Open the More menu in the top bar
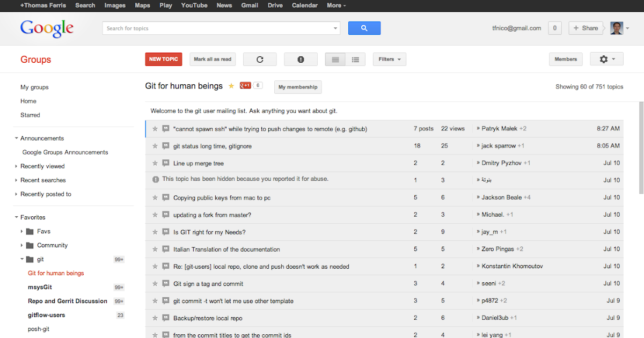The width and height of the screenshot is (644, 338). pos(336,5)
